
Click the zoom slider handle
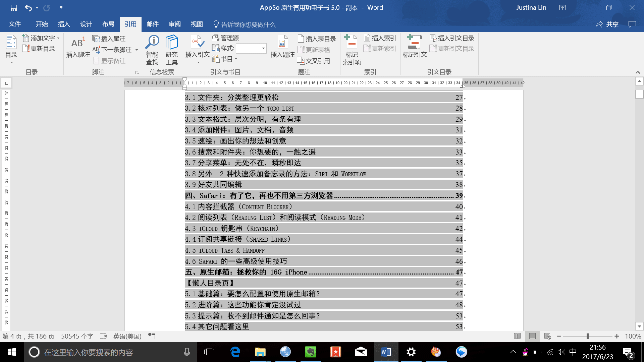coord(587,336)
